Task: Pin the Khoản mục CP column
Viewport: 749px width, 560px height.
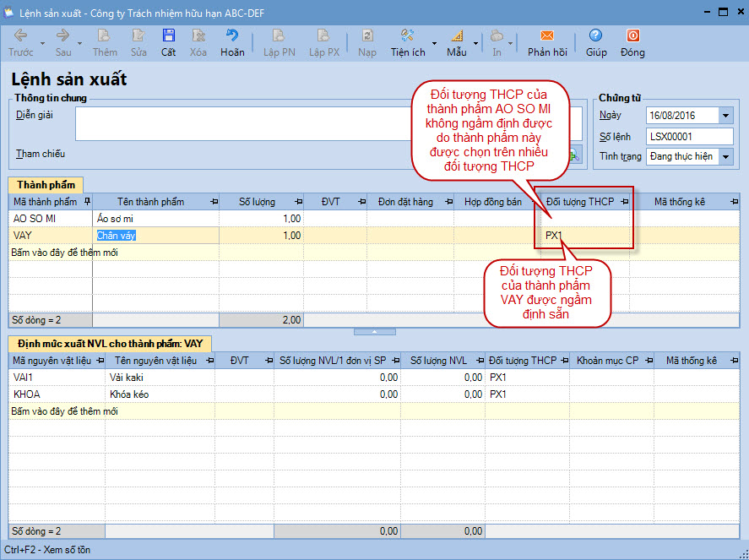Action: click(x=649, y=361)
